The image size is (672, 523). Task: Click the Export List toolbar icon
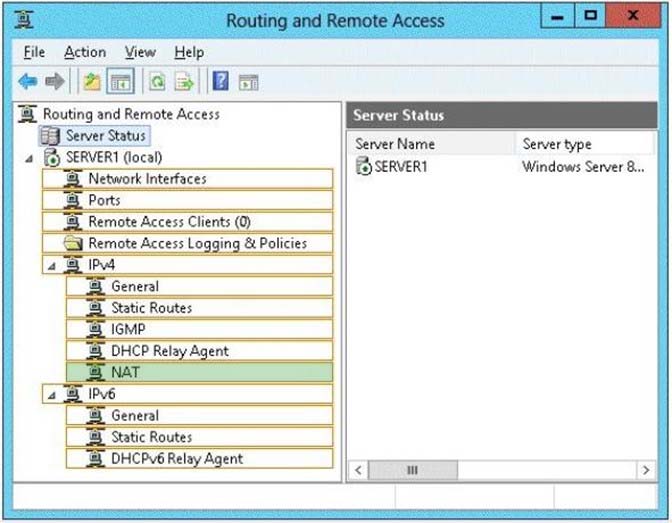point(184,81)
